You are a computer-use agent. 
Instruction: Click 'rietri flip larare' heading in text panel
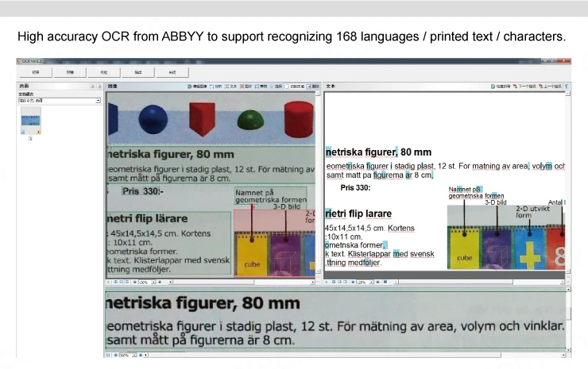(358, 213)
